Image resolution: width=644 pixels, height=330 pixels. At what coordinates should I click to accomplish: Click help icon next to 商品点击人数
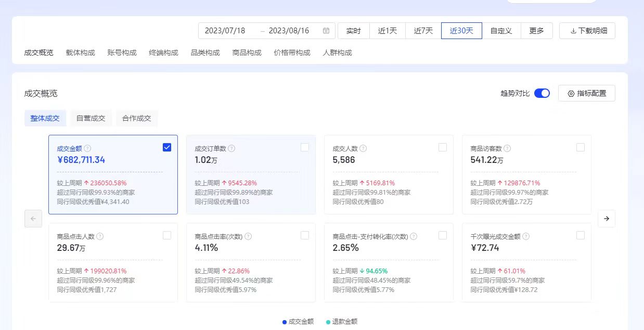tap(100, 236)
